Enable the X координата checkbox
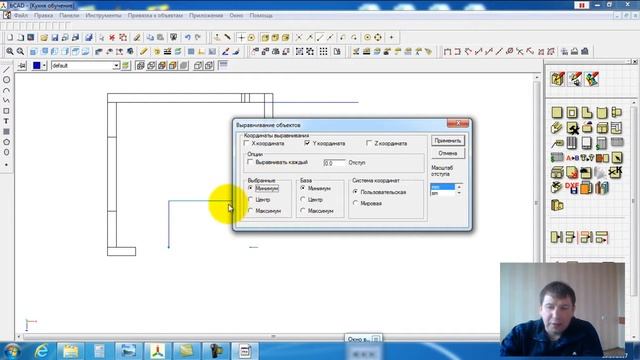This screenshot has width=640, height=360. tap(246, 143)
